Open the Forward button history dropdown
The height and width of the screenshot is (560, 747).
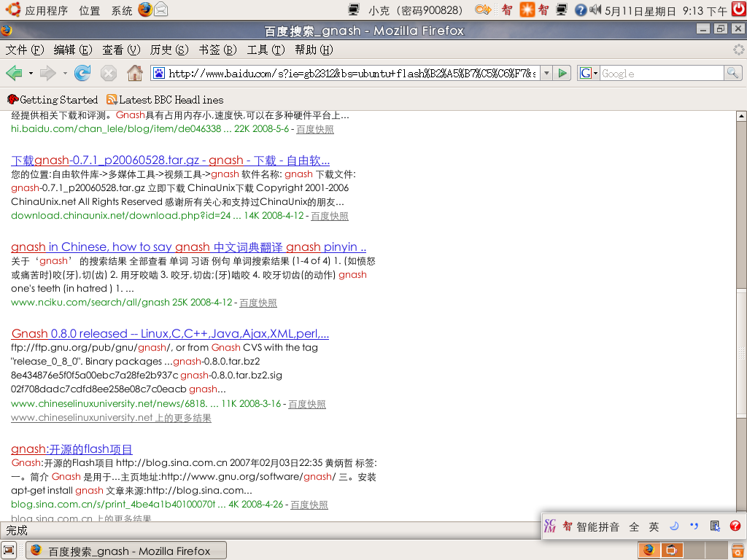pyautogui.click(x=65, y=74)
